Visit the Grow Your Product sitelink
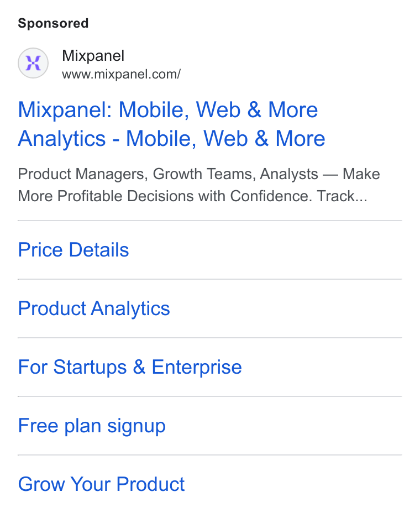The width and height of the screenshot is (420, 513). pyautogui.click(x=101, y=484)
